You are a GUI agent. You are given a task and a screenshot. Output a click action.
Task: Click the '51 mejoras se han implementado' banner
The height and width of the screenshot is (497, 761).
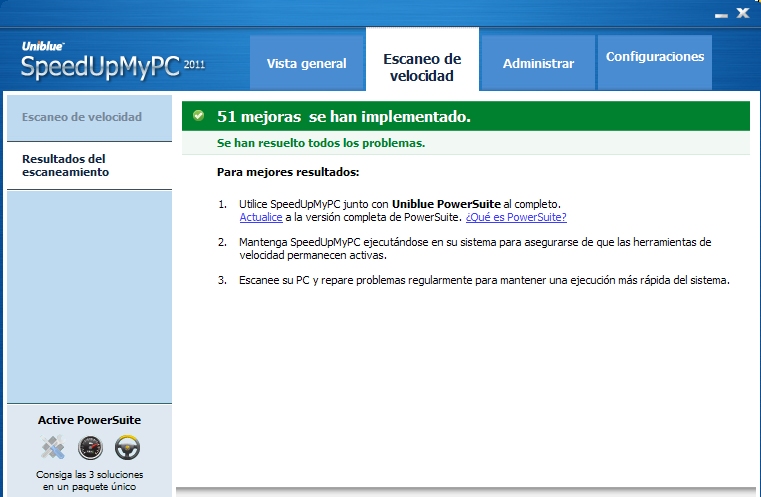(x=466, y=116)
